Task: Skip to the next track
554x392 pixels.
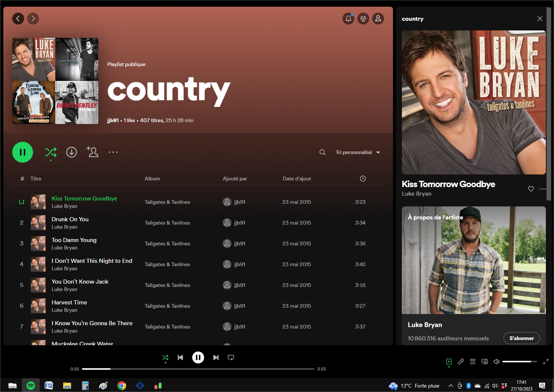Action: (216, 357)
